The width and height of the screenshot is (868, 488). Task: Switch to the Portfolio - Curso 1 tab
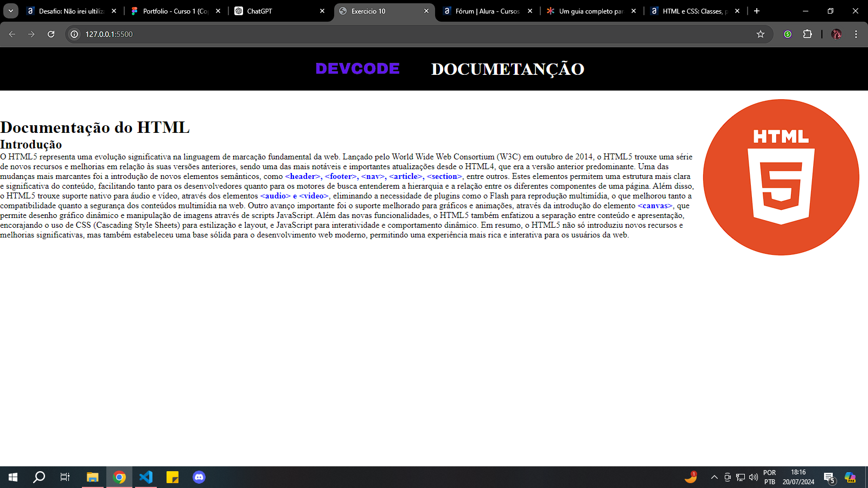click(176, 11)
